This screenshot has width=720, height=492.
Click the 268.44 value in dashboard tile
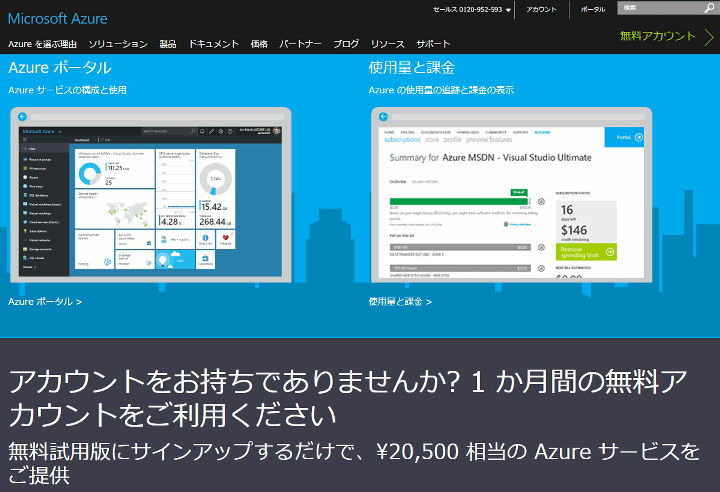coord(213,222)
